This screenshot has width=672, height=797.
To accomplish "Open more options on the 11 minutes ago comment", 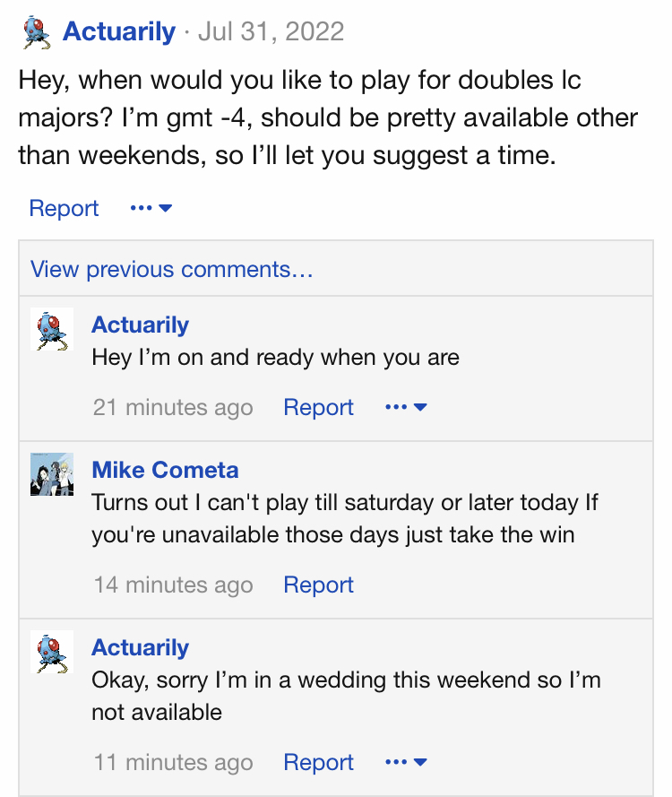I will click(407, 762).
